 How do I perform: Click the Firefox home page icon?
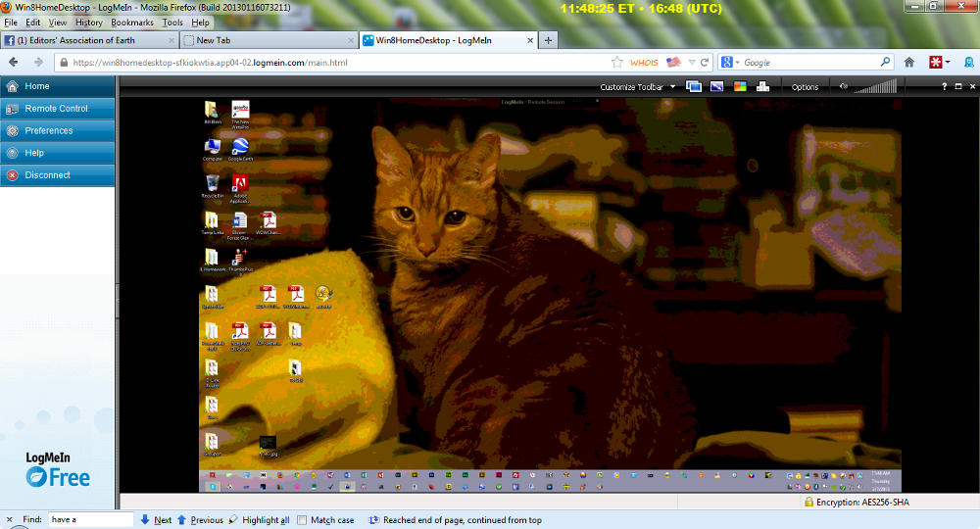click(909, 63)
